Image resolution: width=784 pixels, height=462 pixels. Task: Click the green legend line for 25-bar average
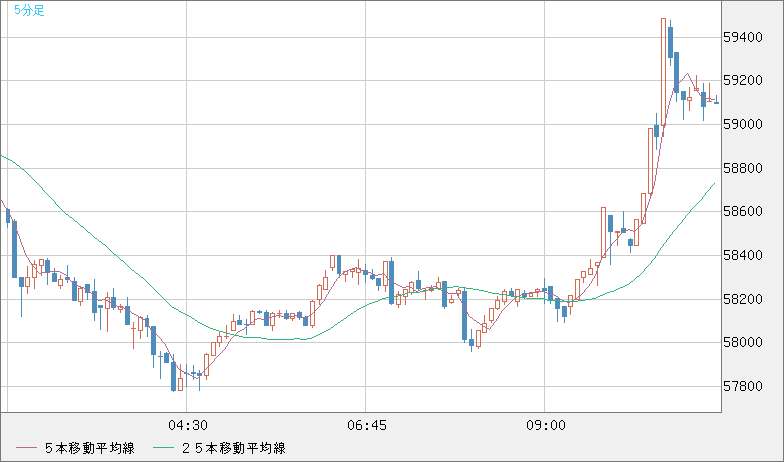pos(163,448)
